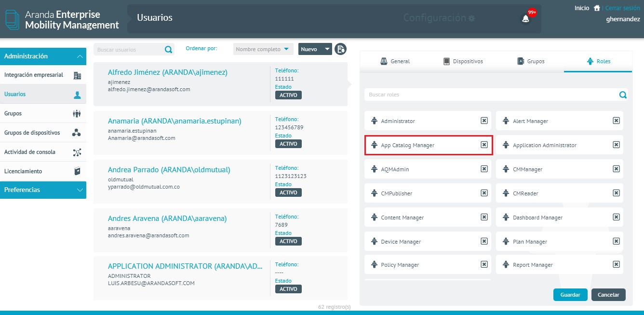Remove the CMManager role
Screen dimensions: 644x315
tap(616, 169)
